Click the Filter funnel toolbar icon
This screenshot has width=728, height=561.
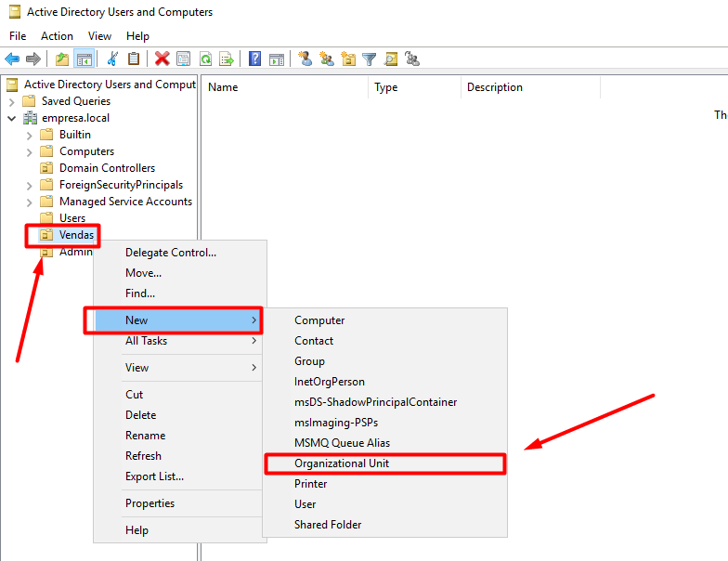(x=370, y=59)
